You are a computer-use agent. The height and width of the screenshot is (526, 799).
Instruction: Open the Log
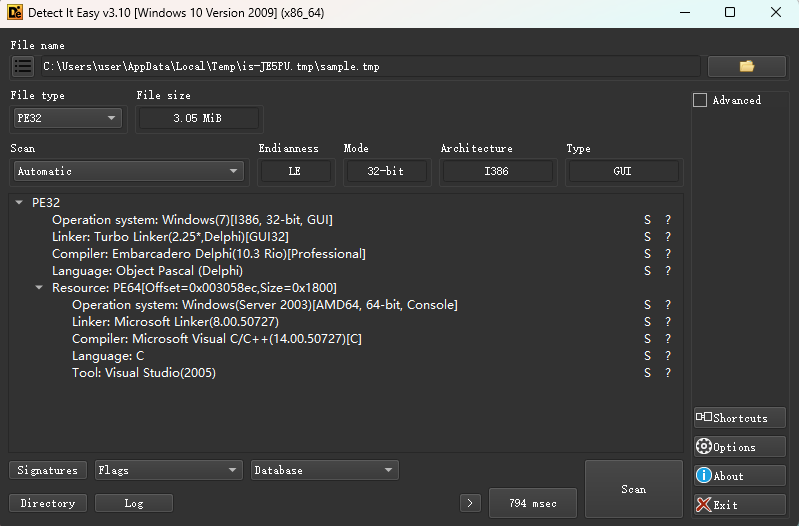(134, 503)
